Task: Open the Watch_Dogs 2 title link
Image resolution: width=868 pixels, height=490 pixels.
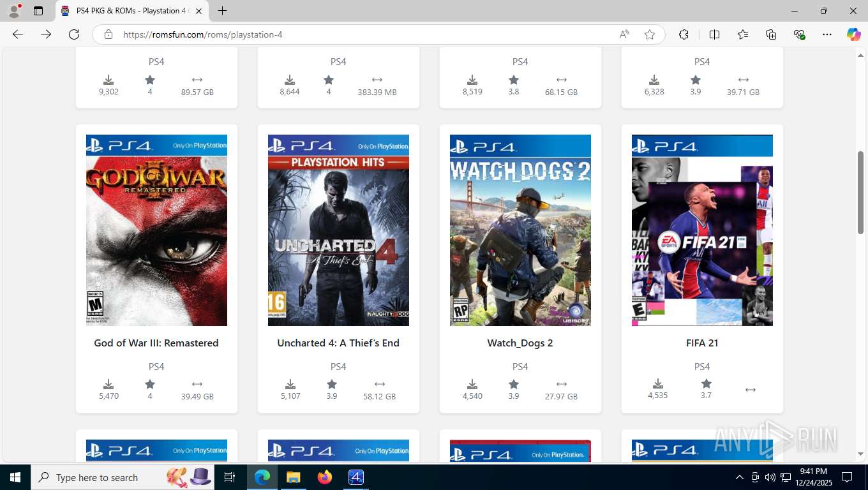Action: [x=520, y=343]
